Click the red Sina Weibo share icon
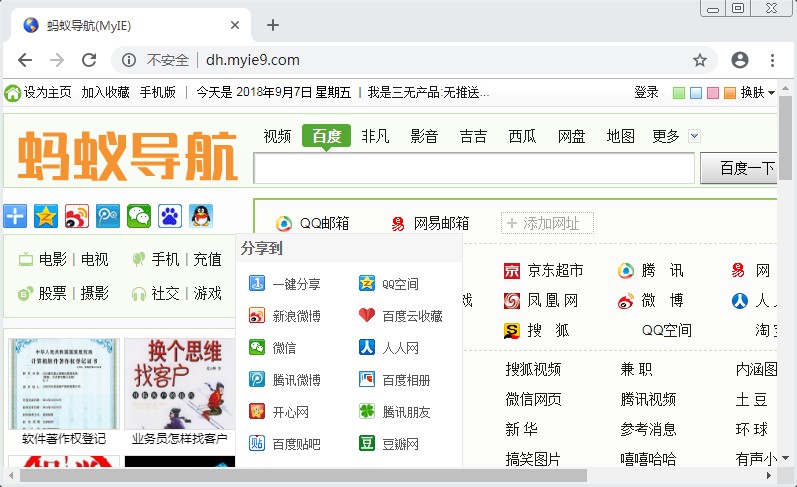Viewport: 797px width, 487px height. click(77, 216)
